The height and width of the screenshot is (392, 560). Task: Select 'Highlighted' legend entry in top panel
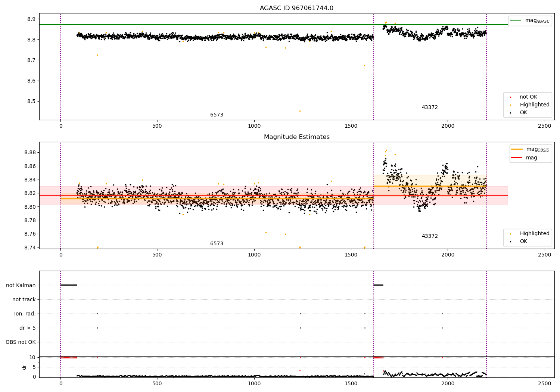pyautogui.click(x=535, y=105)
